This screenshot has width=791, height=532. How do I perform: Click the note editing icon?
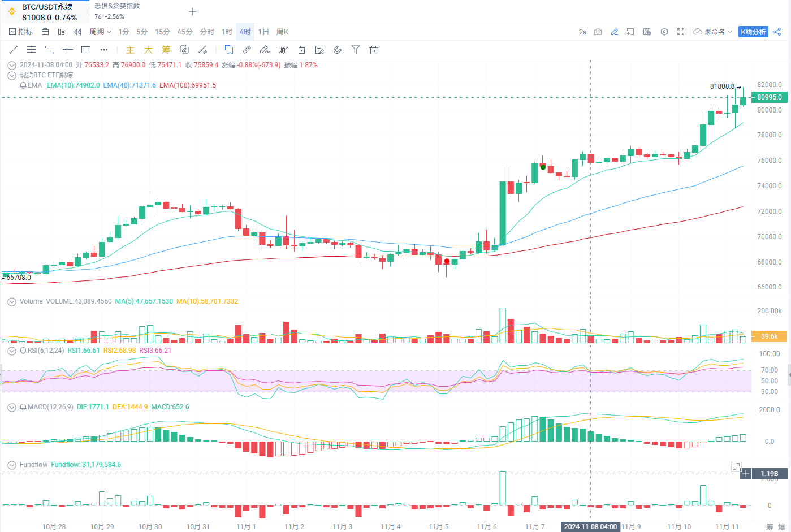coord(319,50)
